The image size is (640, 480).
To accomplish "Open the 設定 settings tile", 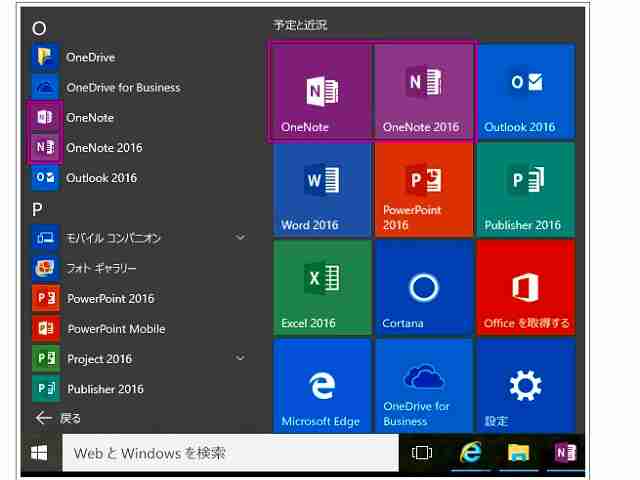I will coord(526,385).
